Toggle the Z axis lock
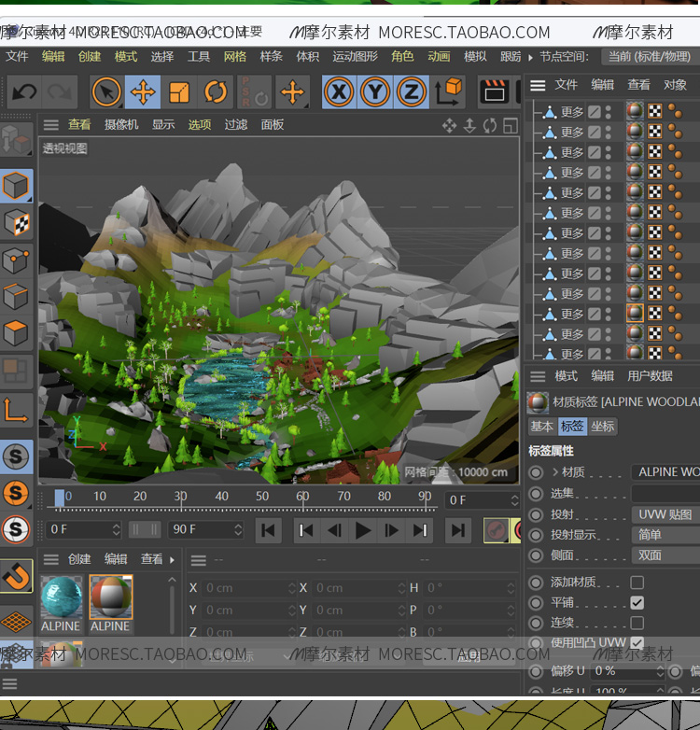The height and width of the screenshot is (730, 700). [x=411, y=91]
